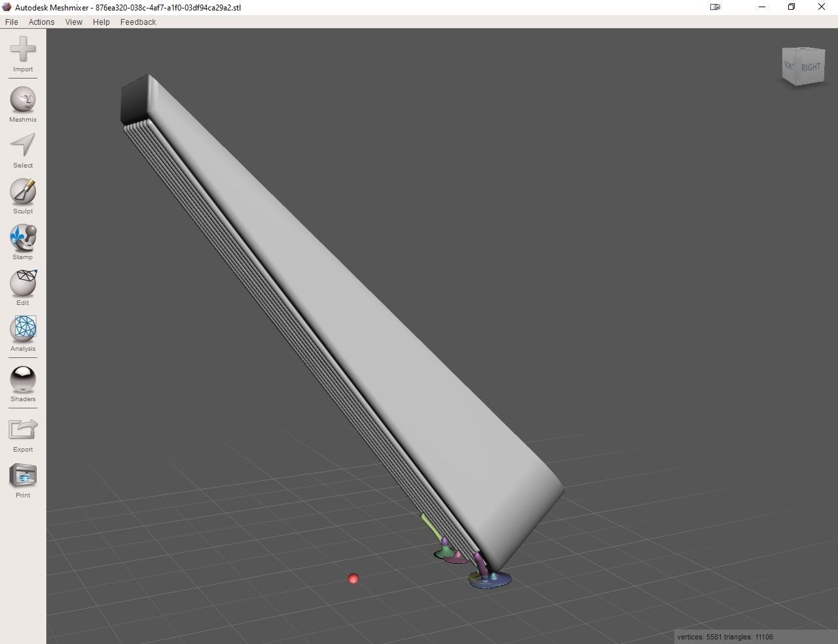Click the blue support base disc
Image resolution: width=838 pixels, height=644 pixels.
(490, 579)
